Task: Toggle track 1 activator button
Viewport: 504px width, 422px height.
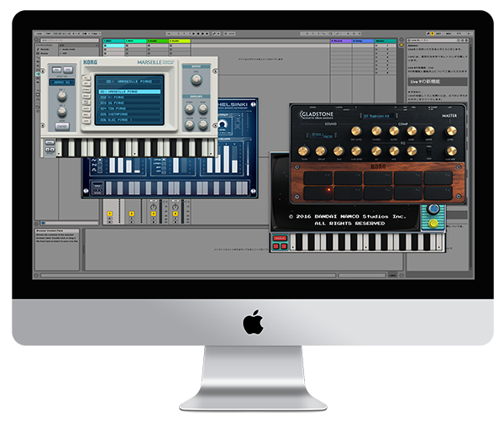Action: 109,214
